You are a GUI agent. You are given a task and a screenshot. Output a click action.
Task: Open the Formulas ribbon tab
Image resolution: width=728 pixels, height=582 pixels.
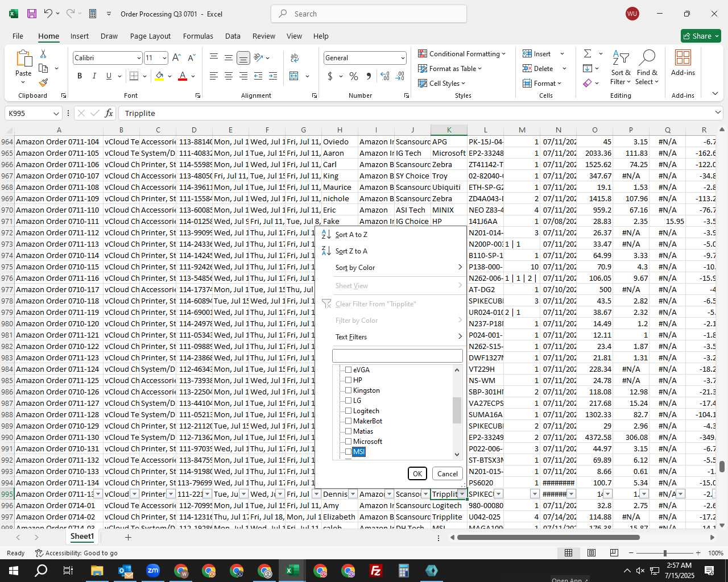pyautogui.click(x=198, y=36)
